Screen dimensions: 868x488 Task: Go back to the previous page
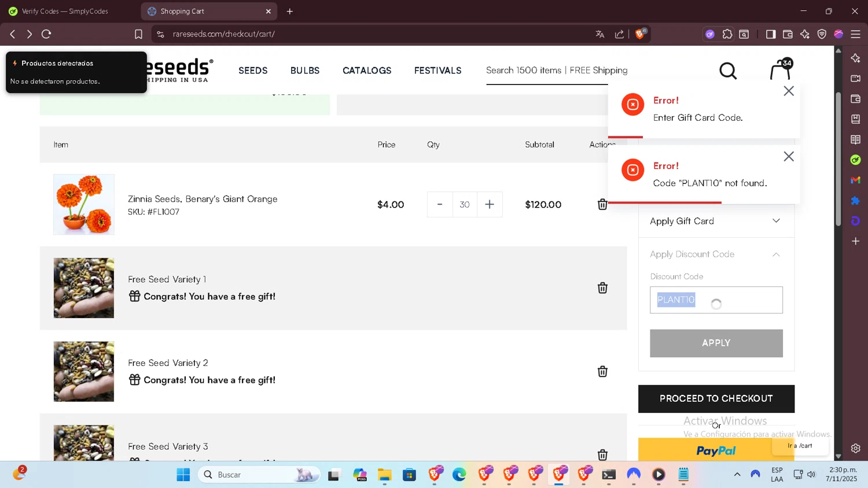(13, 34)
